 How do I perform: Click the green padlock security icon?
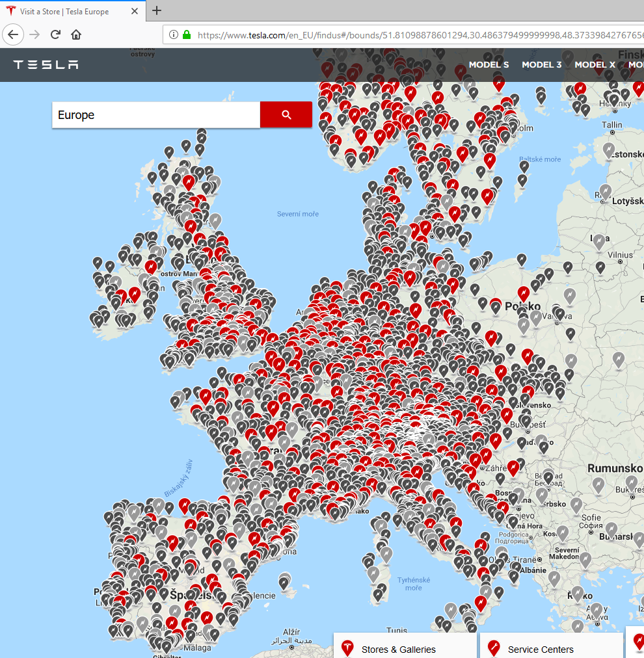coord(187,34)
